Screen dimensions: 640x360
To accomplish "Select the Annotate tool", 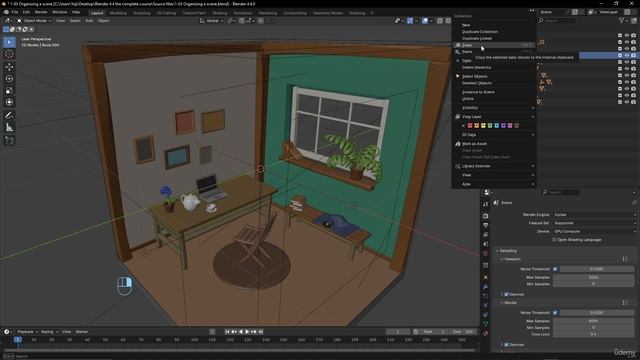I will (9, 116).
